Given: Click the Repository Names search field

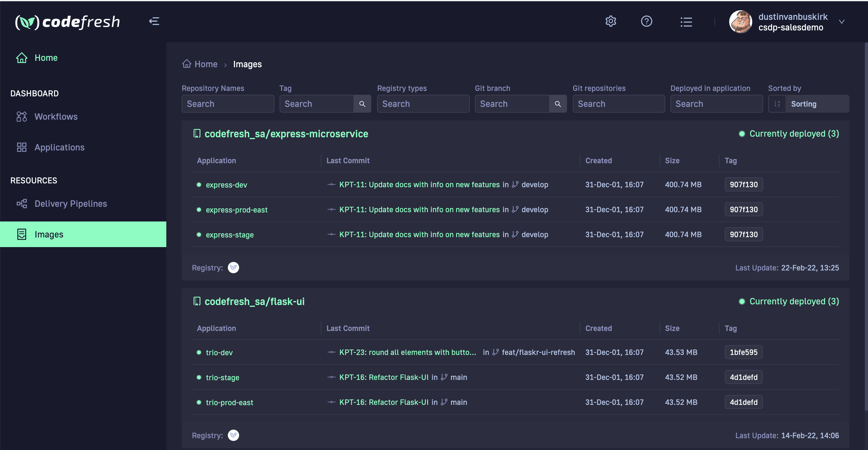Looking at the screenshot, I should (227, 104).
